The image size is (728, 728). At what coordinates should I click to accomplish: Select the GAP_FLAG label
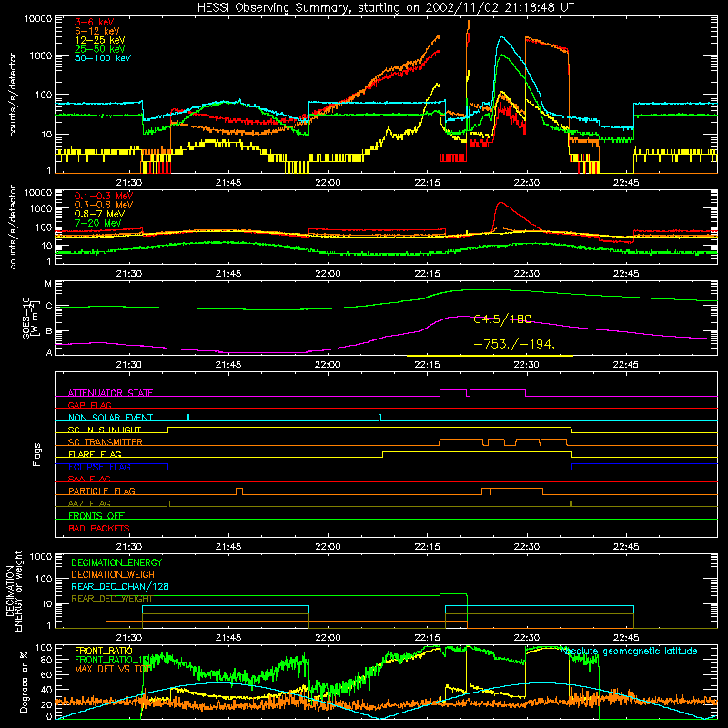pyautogui.click(x=89, y=405)
